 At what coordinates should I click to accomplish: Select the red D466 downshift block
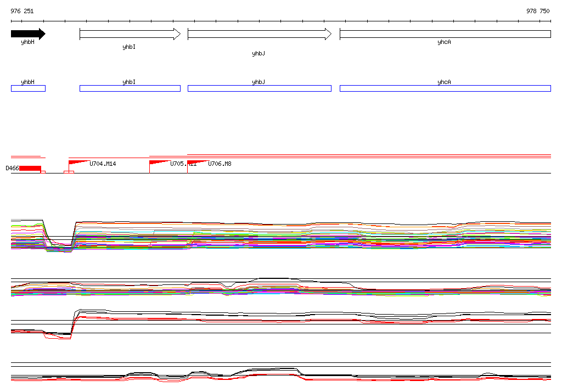tap(31, 168)
